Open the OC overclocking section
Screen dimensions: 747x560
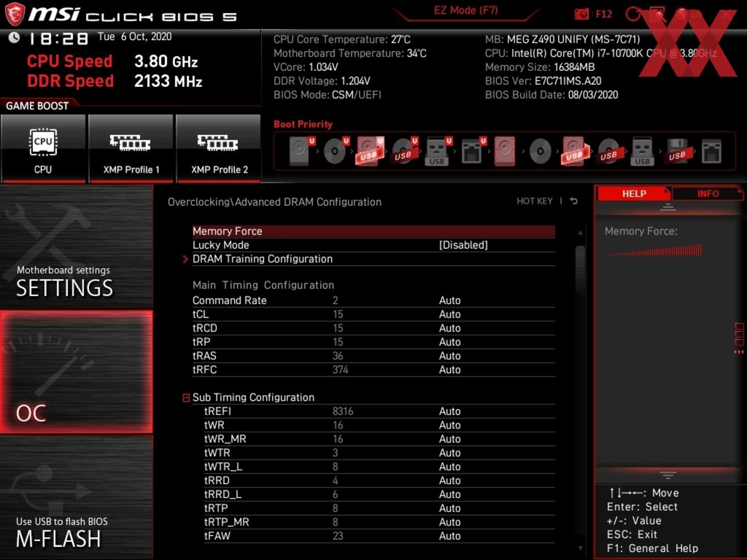pos(76,372)
